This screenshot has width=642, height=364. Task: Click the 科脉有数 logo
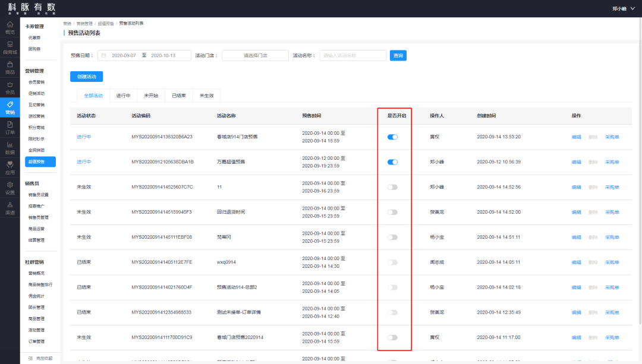pyautogui.click(x=32, y=8)
